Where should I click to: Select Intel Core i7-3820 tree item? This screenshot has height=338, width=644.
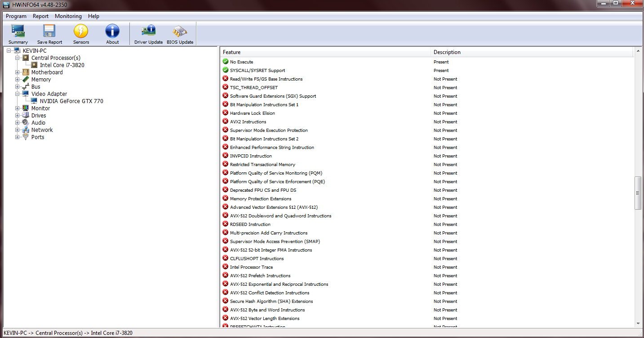click(x=62, y=65)
